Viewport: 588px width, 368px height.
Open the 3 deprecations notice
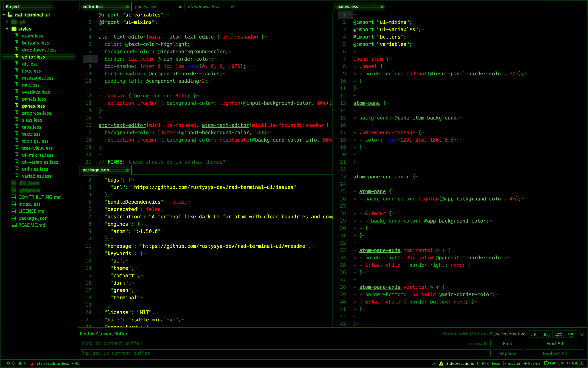[460, 363]
